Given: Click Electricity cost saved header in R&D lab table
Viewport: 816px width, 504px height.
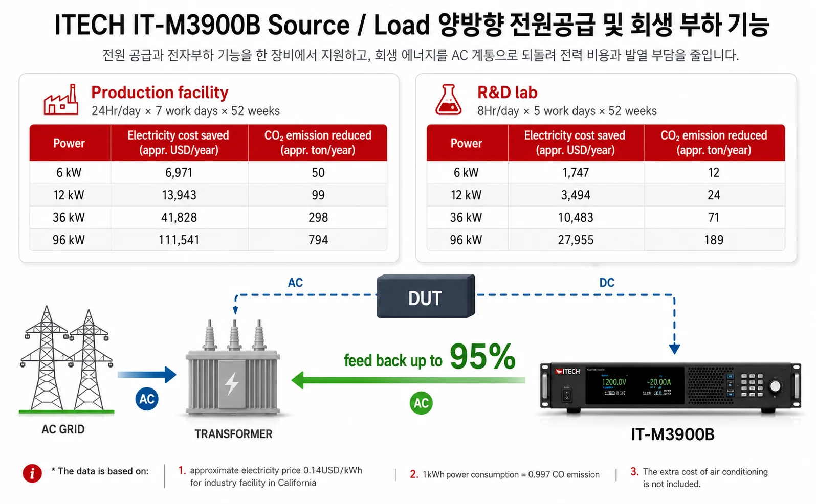Looking at the screenshot, I should [x=576, y=143].
